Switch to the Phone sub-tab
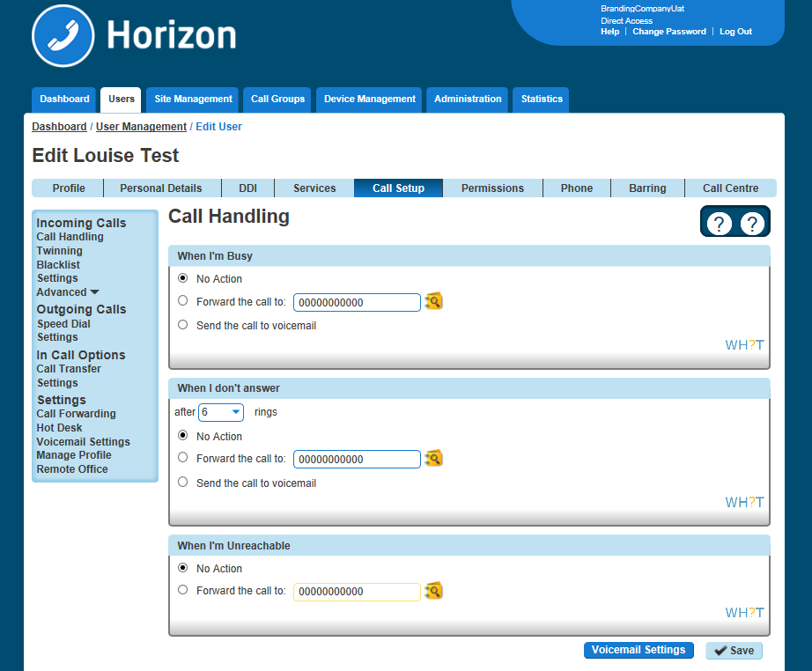 tap(576, 188)
